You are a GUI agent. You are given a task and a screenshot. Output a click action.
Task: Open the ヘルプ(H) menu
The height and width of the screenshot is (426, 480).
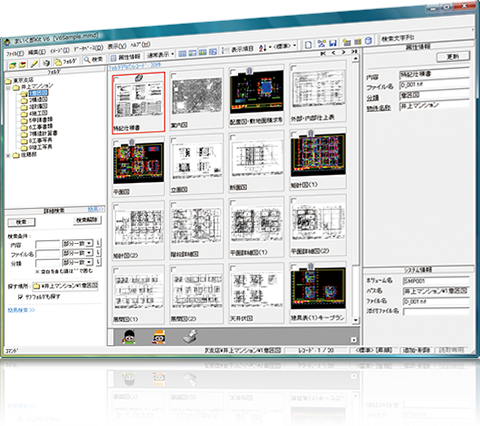coord(140,45)
